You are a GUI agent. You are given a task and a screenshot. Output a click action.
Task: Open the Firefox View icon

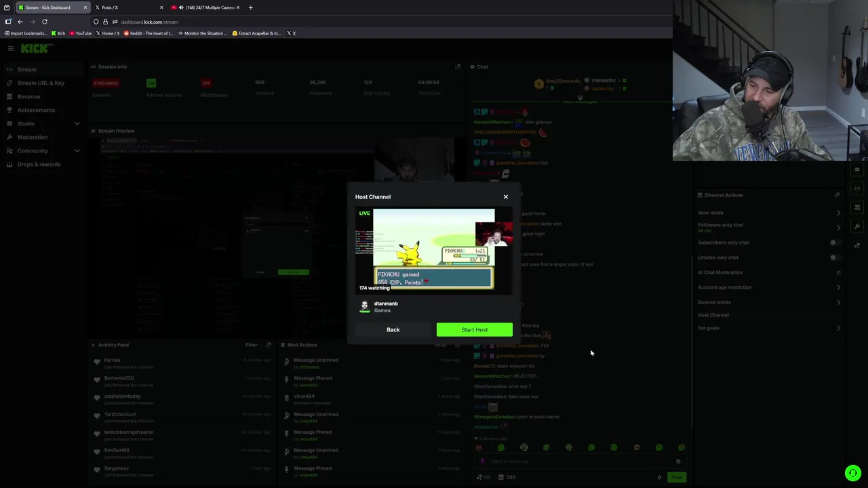(x=6, y=7)
